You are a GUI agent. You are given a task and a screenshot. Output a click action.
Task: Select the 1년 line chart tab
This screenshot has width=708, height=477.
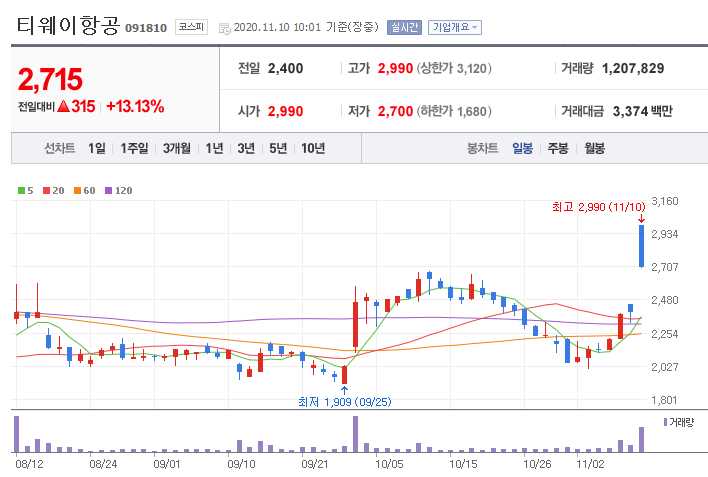coord(214,148)
